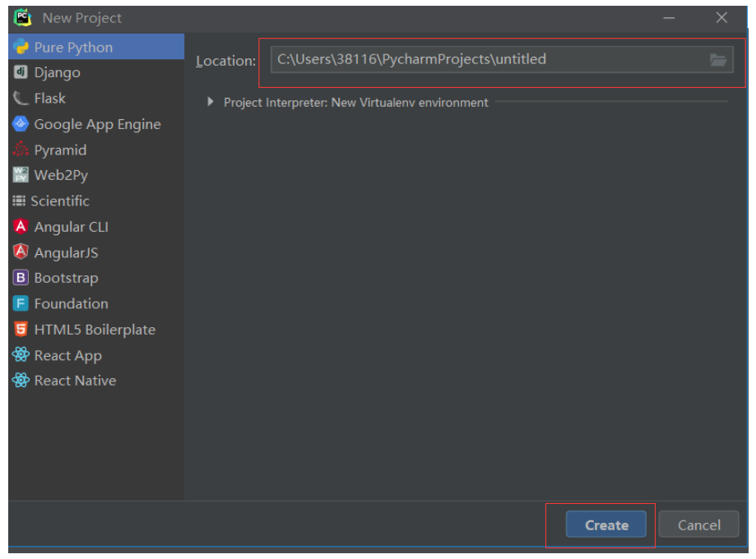The image size is (756, 559).
Task: Choose Flask project type
Action: (96, 98)
